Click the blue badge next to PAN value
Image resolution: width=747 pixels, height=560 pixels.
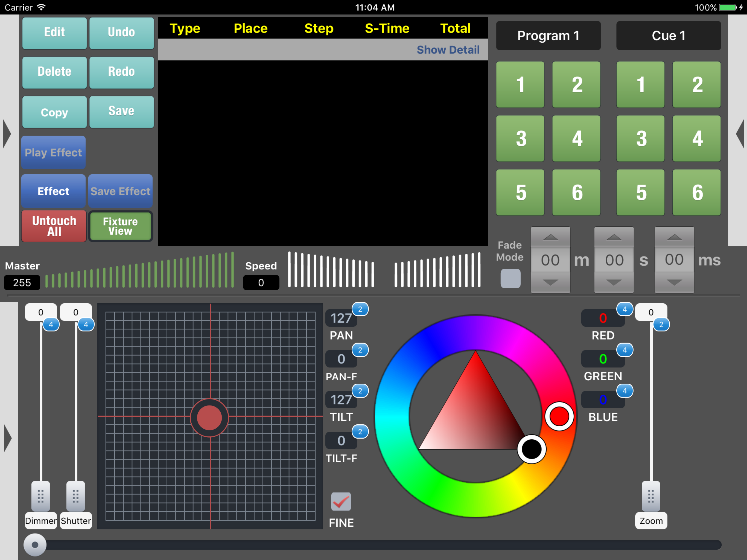point(360,309)
